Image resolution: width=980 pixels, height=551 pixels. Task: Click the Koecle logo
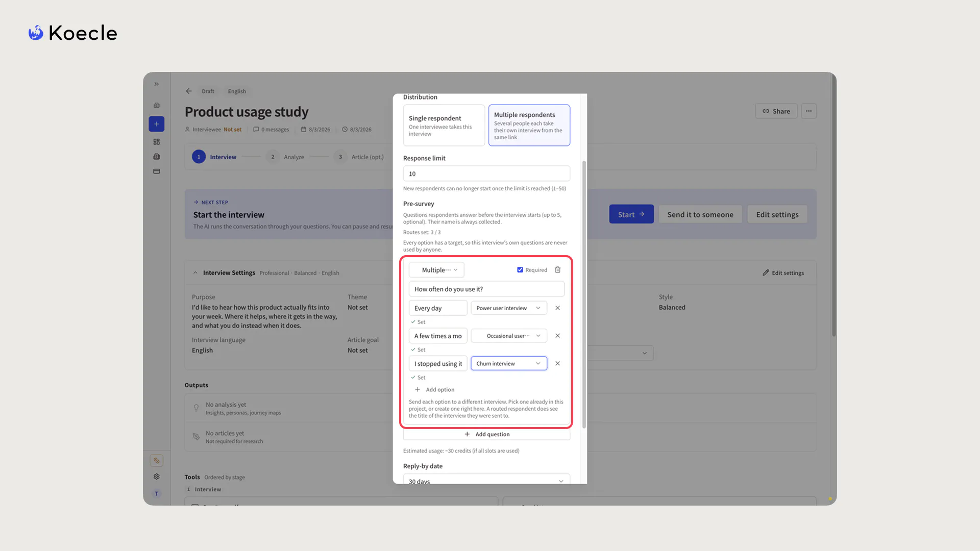click(x=73, y=33)
